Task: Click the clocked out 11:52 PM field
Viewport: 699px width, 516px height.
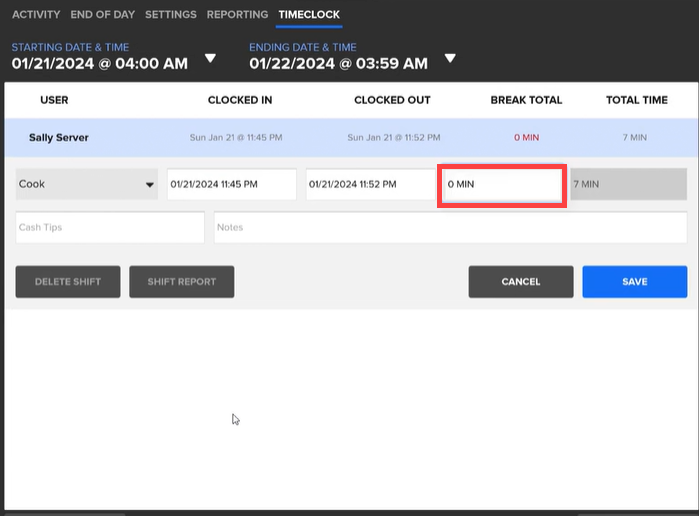Action: [370, 184]
